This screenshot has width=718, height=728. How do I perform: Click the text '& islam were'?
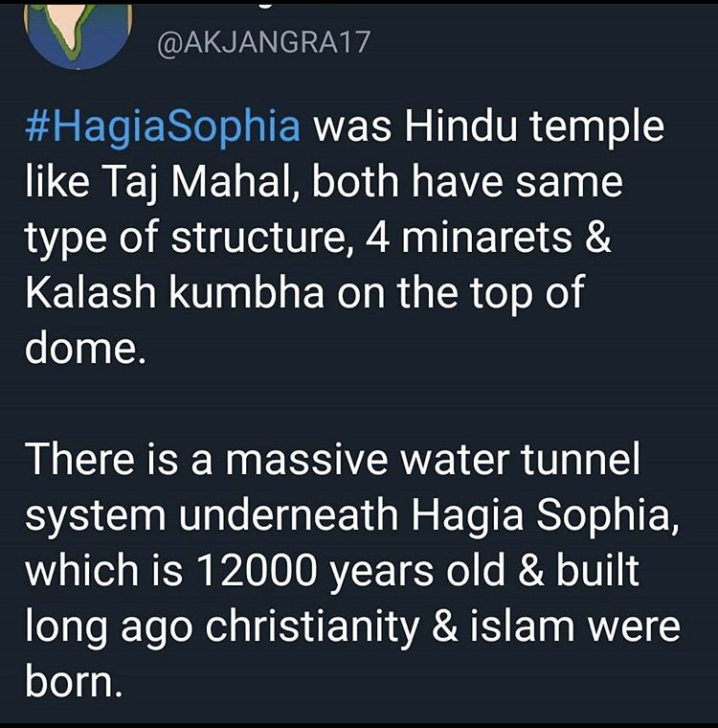556,626
